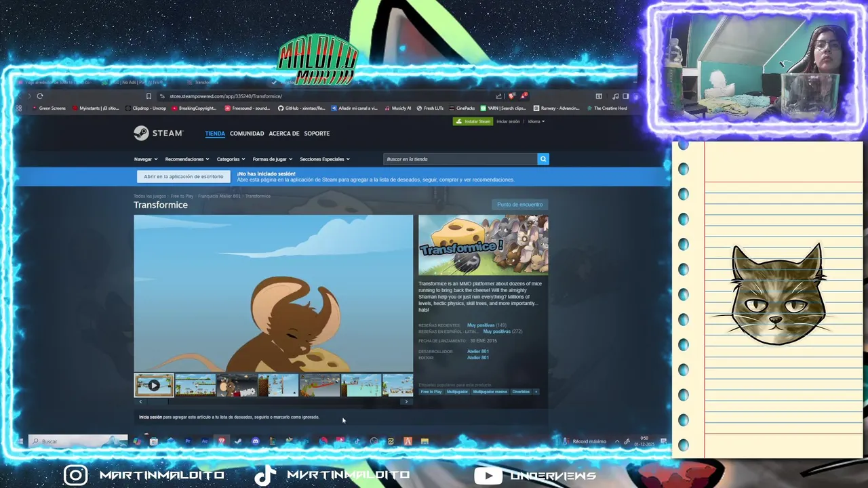Open The Creative Herd bookmark
Viewport: 868px width, 488px height.
(607, 108)
